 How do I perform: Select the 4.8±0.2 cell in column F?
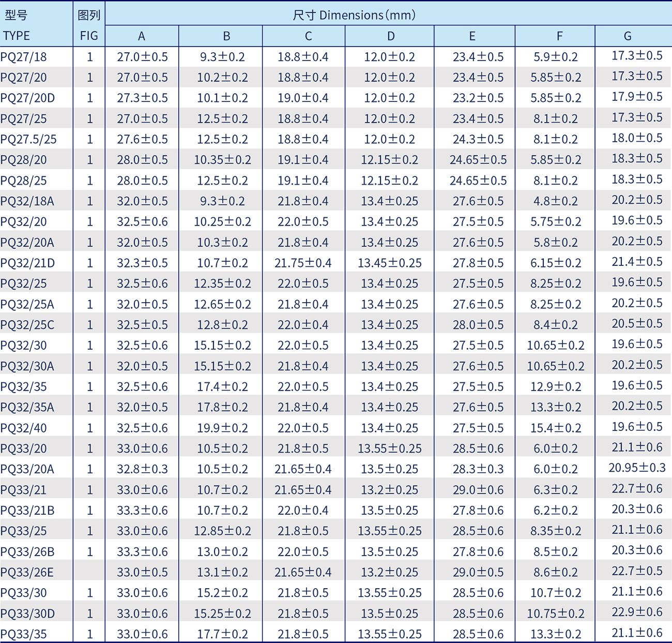point(556,201)
